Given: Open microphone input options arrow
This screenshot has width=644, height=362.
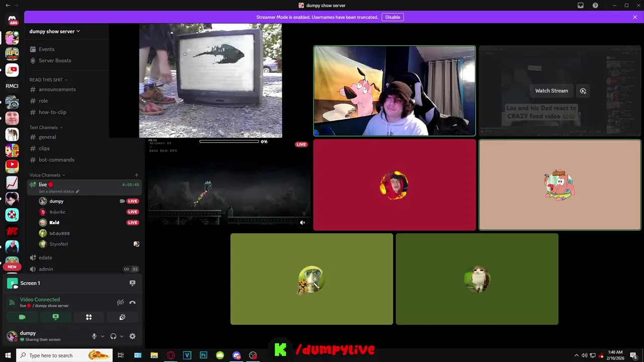Looking at the screenshot, I should coord(103,336).
